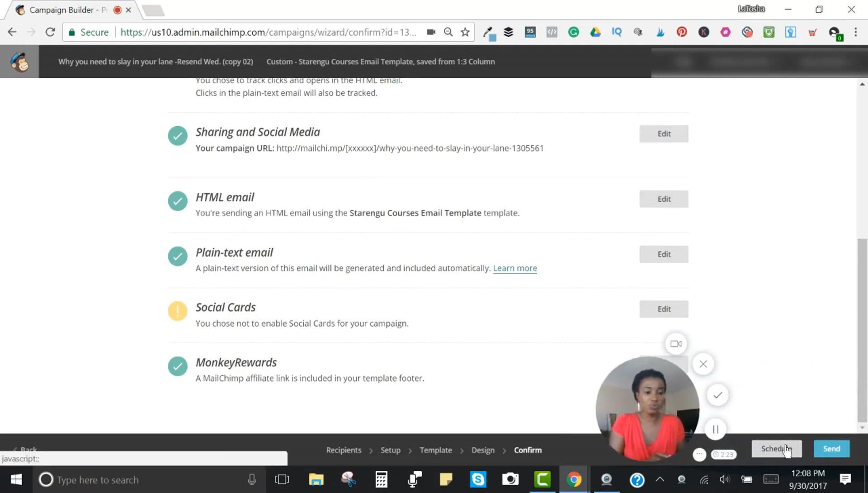The height and width of the screenshot is (493, 868).
Task: Bookmark this page with the star icon
Action: (x=465, y=32)
